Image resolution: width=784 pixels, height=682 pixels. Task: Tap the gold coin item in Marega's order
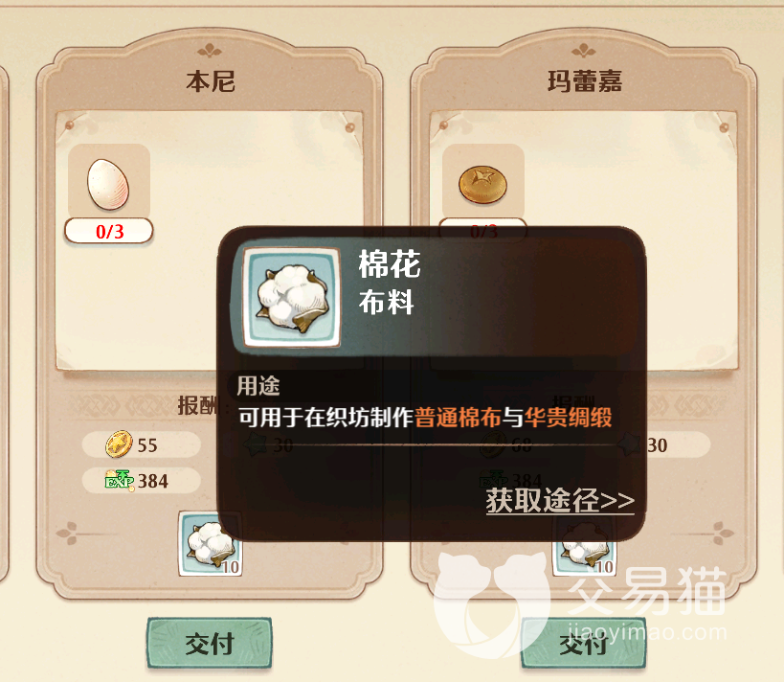tap(483, 185)
